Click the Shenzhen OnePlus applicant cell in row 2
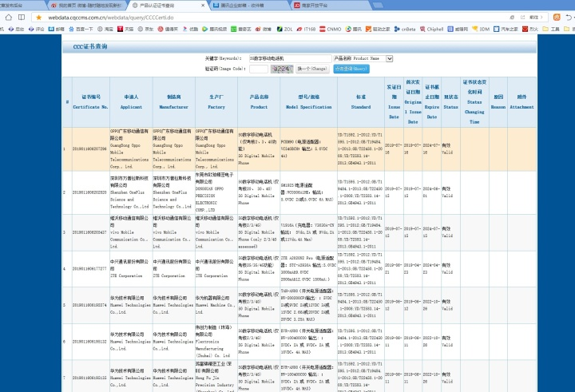Image resolution: width=575 pixels, height=392 pixels. tap(131, 192)
